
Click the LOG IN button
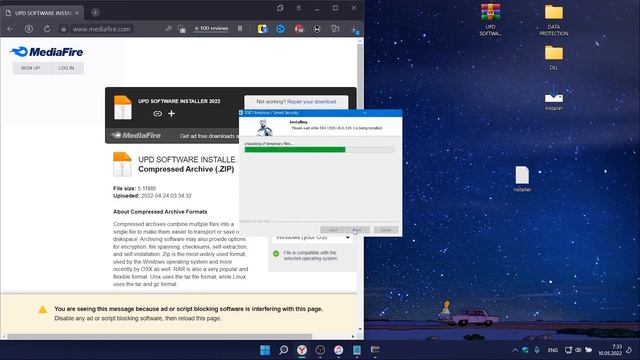coord(66,68)
